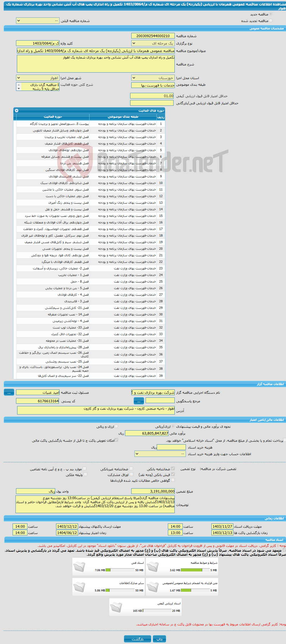The height and width of the screenshot is (644, 286).
Task: Toggle the 'اوراق مشارکت' checkbox
Action: 131,474
